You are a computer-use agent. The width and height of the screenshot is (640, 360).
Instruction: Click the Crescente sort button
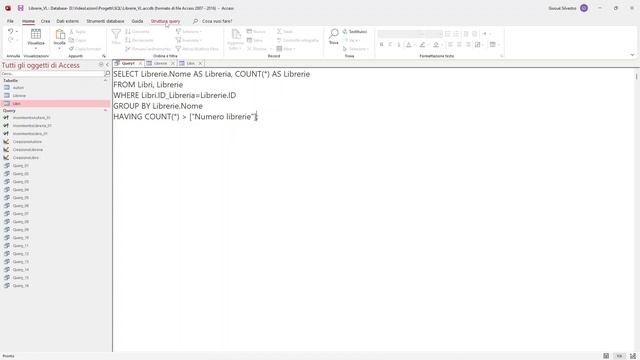tap(138, 31)
